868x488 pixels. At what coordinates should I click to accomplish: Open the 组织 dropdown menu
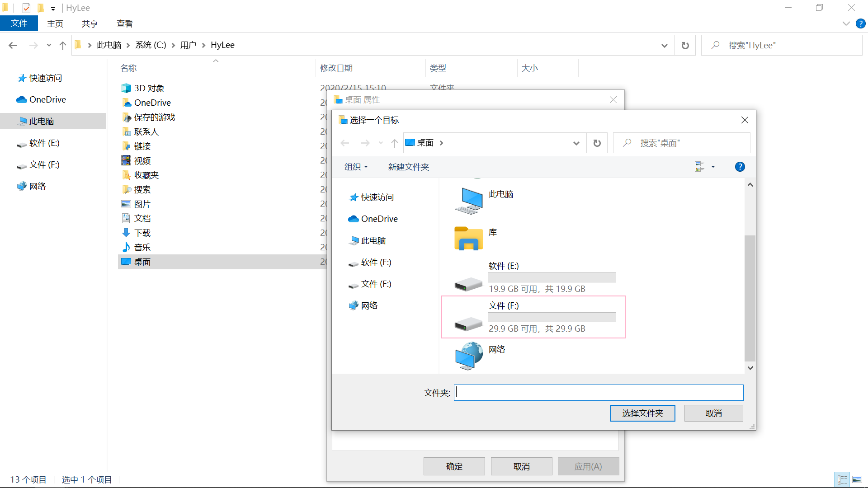(x=356, y=167)
